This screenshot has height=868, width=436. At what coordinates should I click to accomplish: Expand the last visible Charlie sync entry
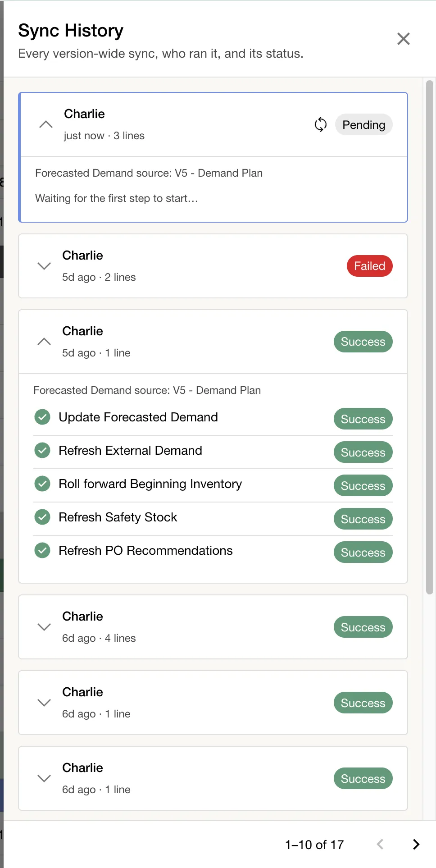pos(44,778)
